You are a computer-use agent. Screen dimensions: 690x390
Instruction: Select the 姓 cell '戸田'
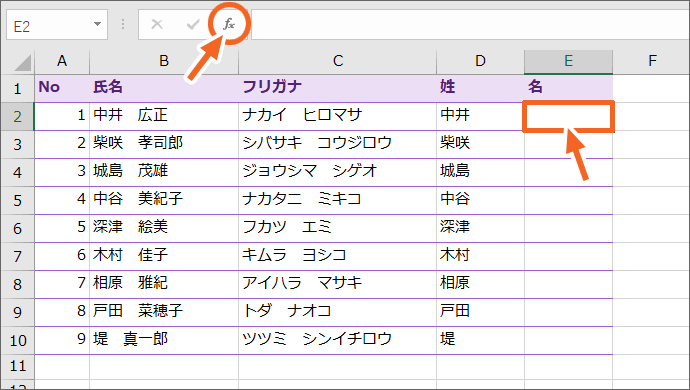tap(480, 312)
